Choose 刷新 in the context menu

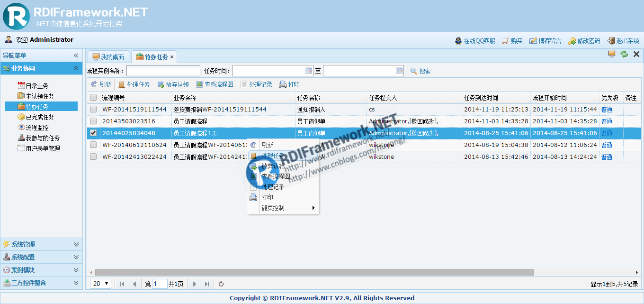283,145
